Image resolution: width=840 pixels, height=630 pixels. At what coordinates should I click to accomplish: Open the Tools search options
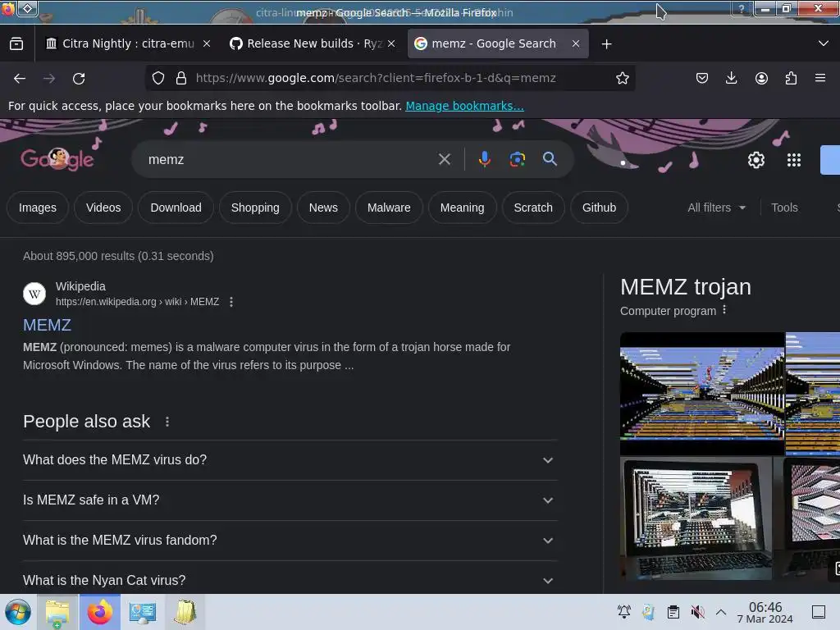click(x=784, y=208)
